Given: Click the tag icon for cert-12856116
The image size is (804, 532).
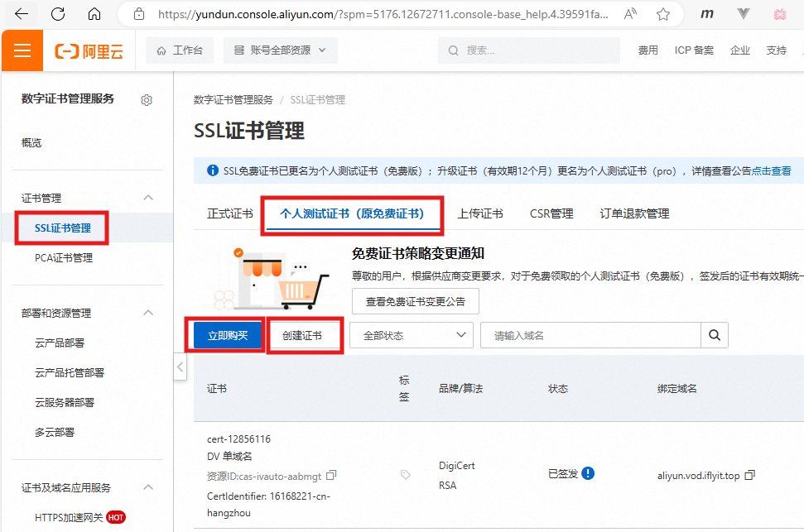Looking at the screenshot, I should click(x=405, y=475).
